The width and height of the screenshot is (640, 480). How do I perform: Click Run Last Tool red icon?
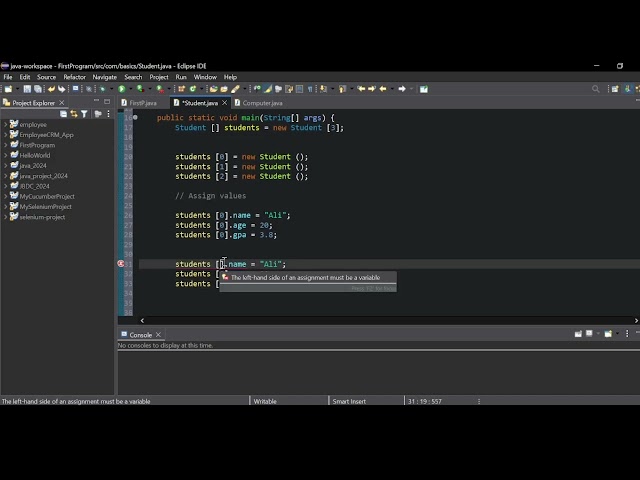coord(160,89)
